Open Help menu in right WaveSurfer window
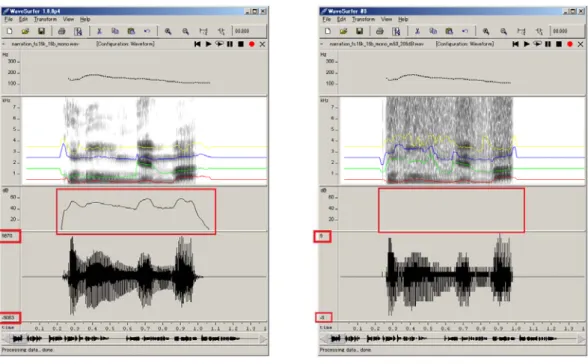Screen dimensions: 588x364 403,19
